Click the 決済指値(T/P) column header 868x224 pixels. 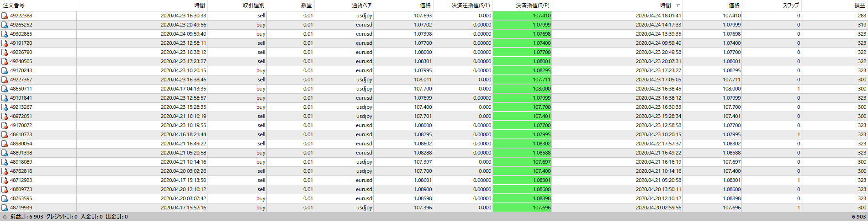tap(522, 5)
